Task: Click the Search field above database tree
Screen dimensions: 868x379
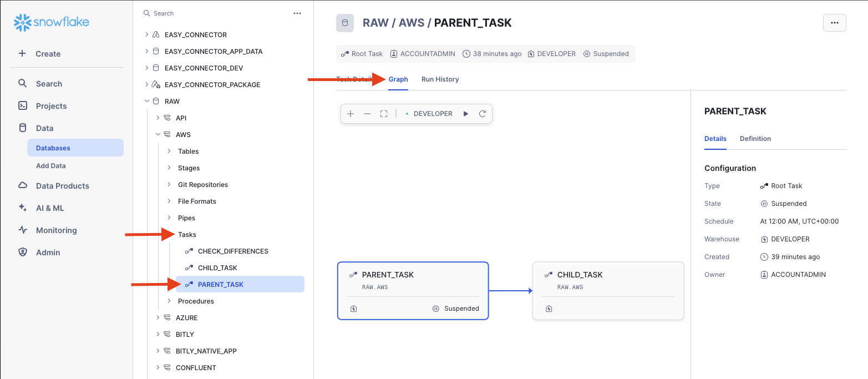Action: click(x=216, y=13)
